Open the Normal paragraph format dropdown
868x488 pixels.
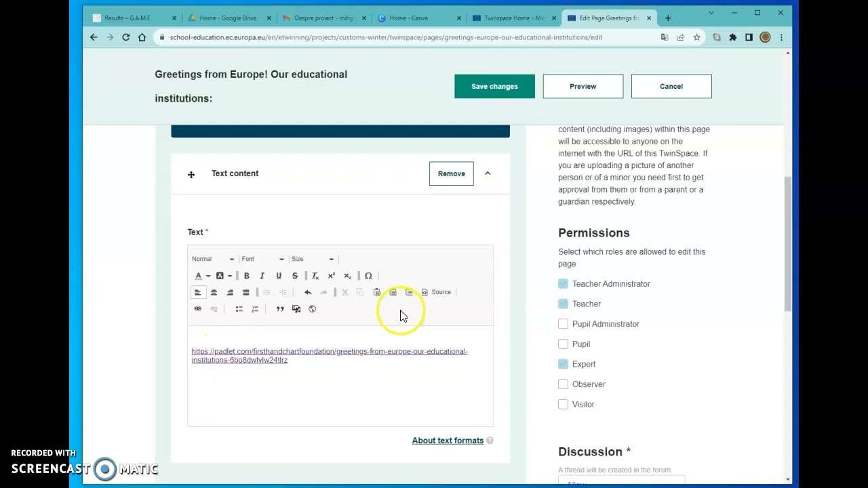pyautogui.click(x=213, y=259)
